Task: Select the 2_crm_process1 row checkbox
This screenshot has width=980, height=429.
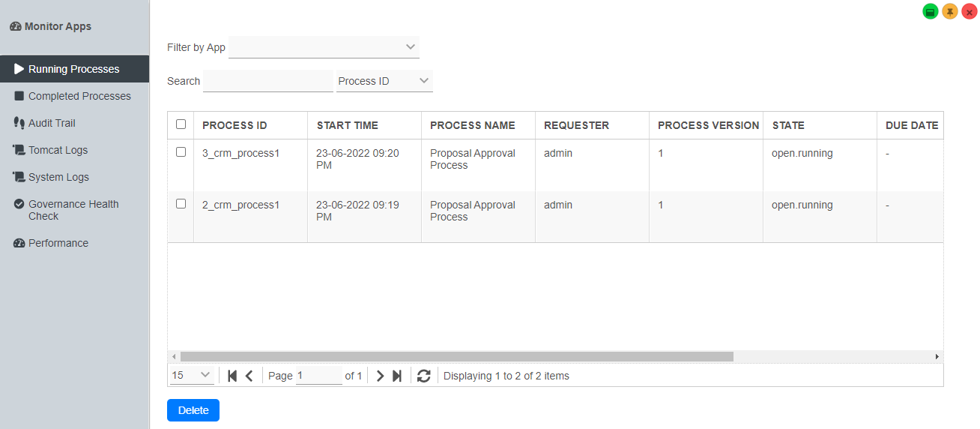Action: pyautogui.click(x=181, y=204)
